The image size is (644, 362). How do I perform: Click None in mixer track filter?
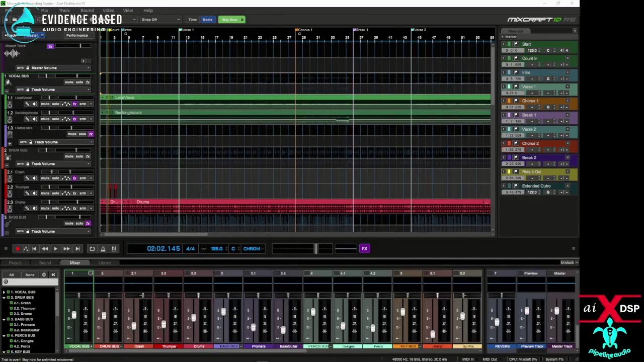[x=30, y=275]
